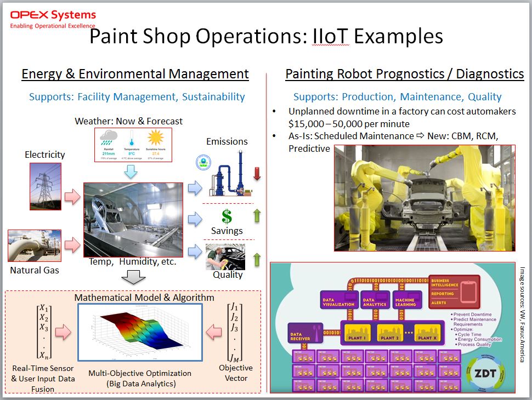
Task: Click the sun sunshine hours icon
Action: (x=156, y=138)
